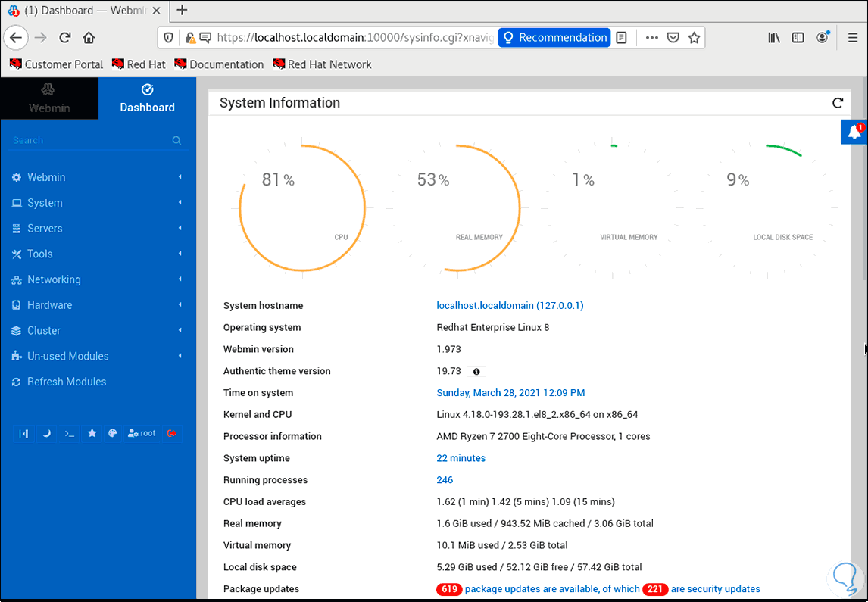Toggle reader view icon in address bar

point(622,38)
